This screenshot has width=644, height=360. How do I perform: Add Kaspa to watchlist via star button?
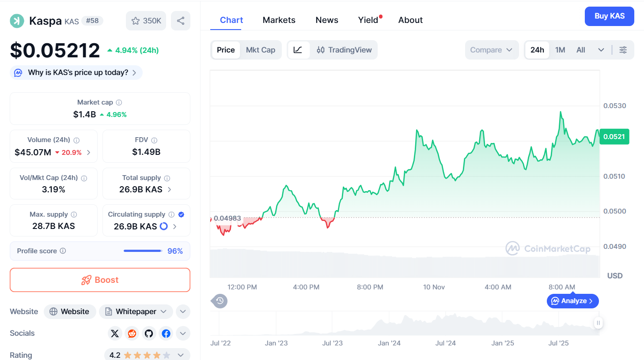click(x=146, y=21)
